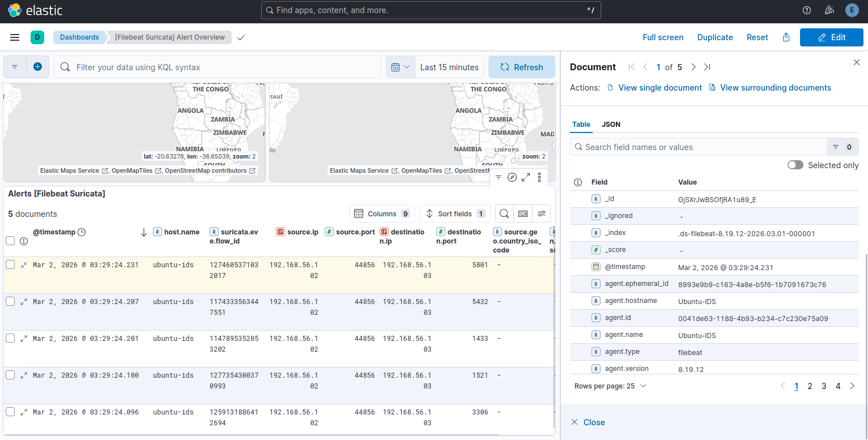This screenshot has height=440, width=868.
Task: Check the row with destination port 5432
Action: [10, 301]
